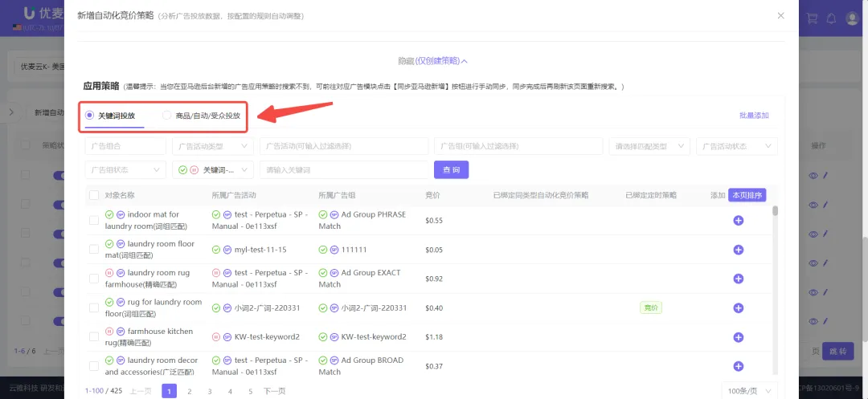Tick the select-all checkbox beside 对象名称

[x=94, y=195]
